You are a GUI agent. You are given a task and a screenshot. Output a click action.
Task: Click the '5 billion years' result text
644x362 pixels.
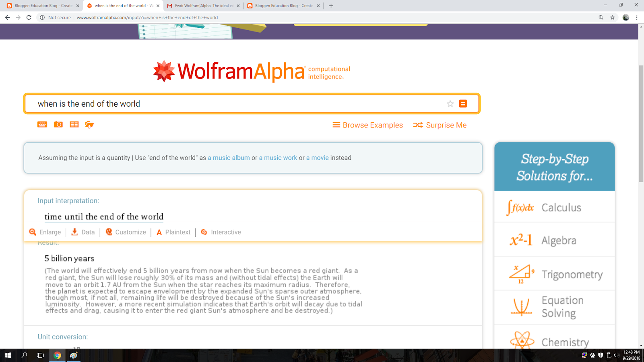click(69, 259)
